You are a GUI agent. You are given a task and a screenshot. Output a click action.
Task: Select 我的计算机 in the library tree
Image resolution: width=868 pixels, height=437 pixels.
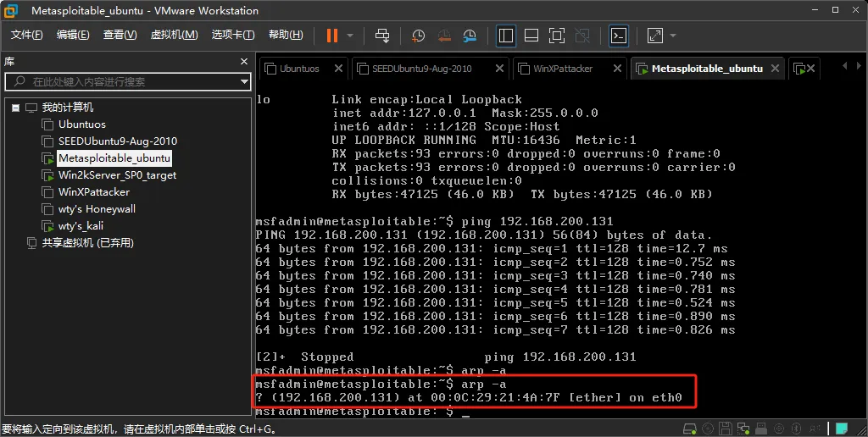pos(68,108)
